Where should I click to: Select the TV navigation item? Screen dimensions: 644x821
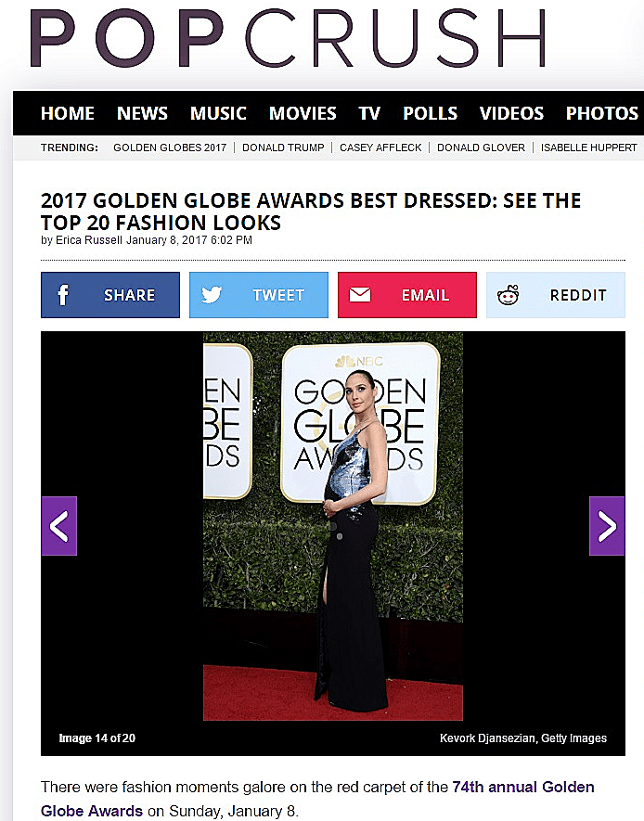point(369,113)
